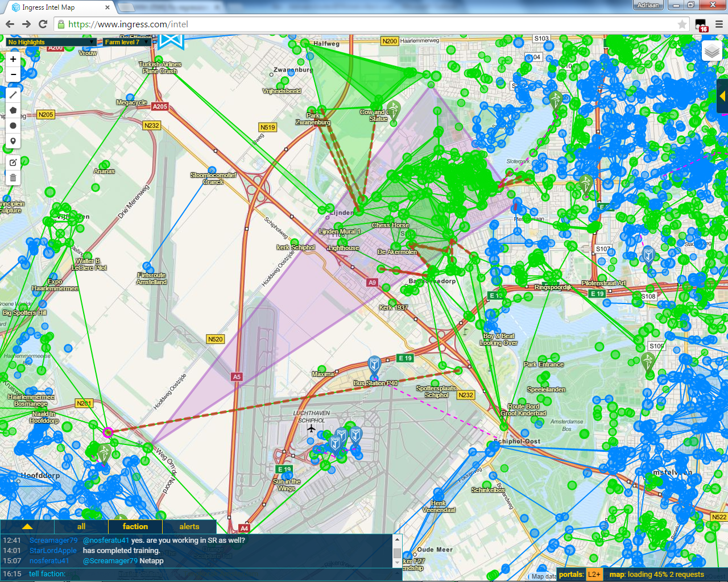Click the Kerk 1937 portal label
This screenshot has width=728, height=582.
point(394,307)
